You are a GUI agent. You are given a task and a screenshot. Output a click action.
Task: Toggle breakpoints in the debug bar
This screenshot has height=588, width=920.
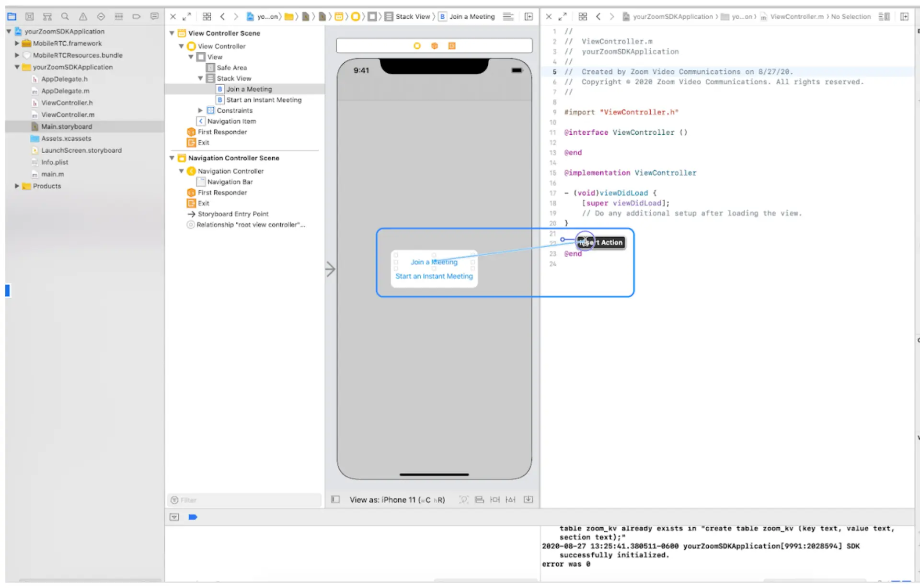coord(193,517)
